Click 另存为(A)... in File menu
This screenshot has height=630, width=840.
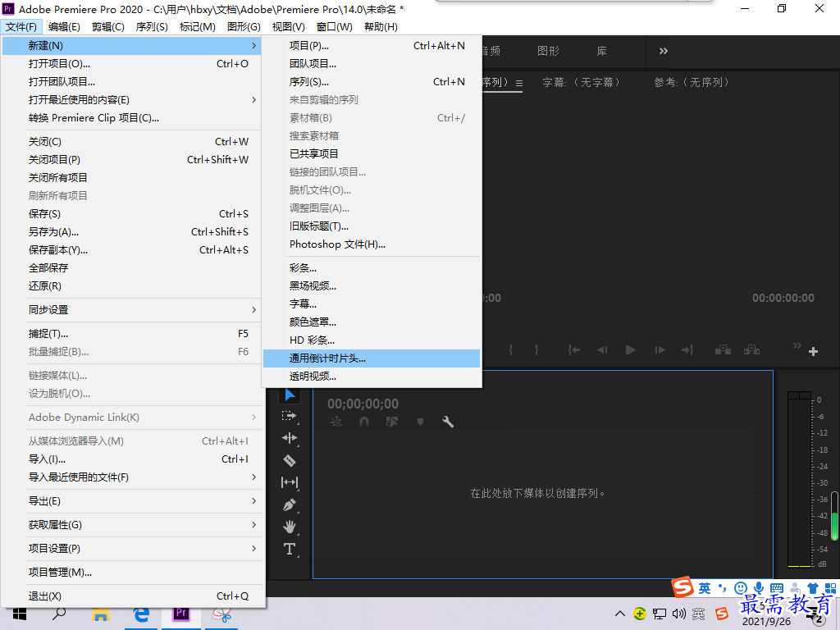click(x=131, y=232)
